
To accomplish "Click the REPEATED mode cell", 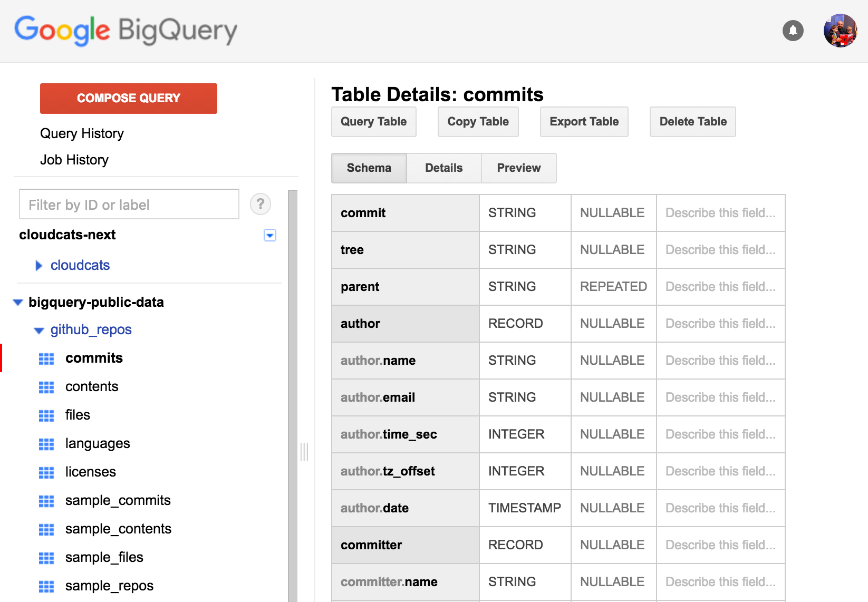I will coord(614,287).
